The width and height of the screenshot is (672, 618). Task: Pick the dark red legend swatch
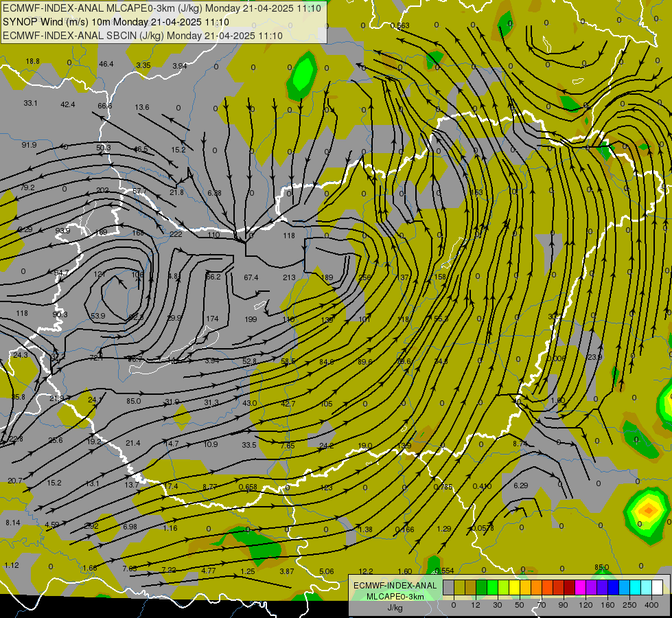pyautogui.click(x=569, y=587)
